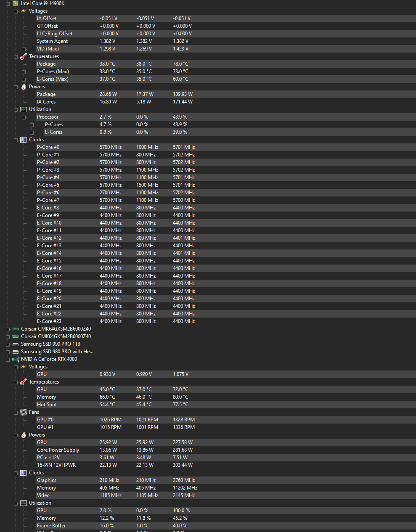Click the 1500 MHz minimum for P-Core #5

(x=147, y=185)
